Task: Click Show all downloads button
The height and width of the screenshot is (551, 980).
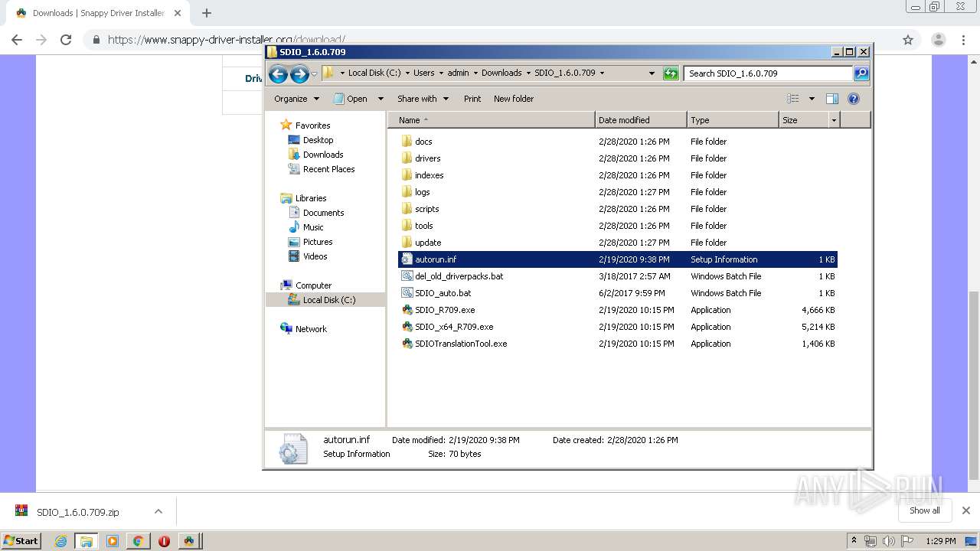Action: click(x=925, y=510)
